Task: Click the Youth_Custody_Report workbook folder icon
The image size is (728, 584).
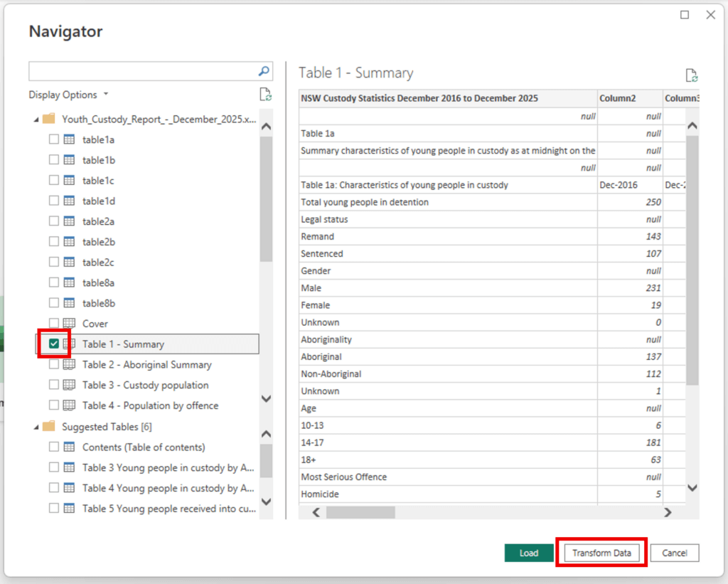Action: coord(48,120)
